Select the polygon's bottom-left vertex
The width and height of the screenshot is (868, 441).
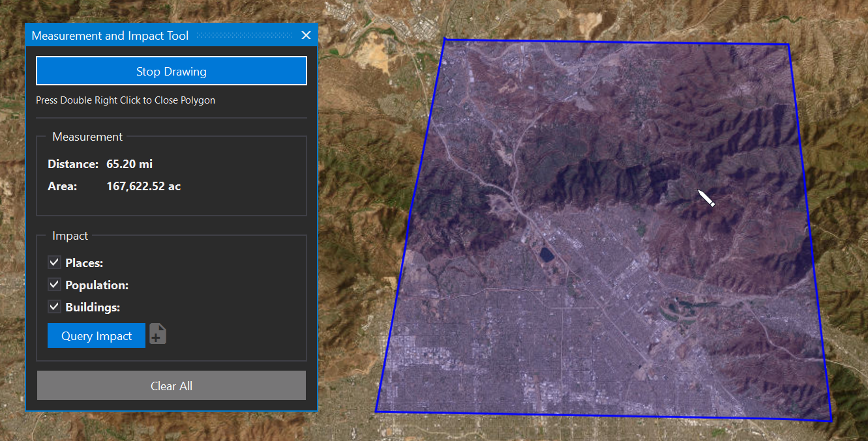coord(376,411)
